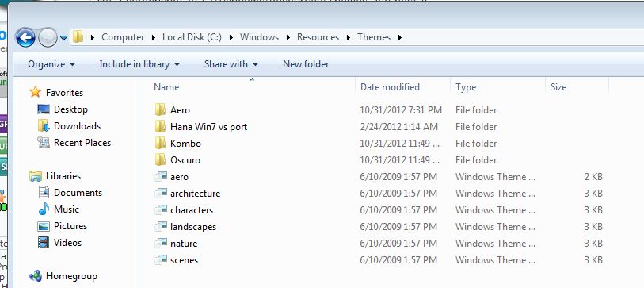Open Recent Places in Favorites
This screenshot has height=288, width=644.
82,143
